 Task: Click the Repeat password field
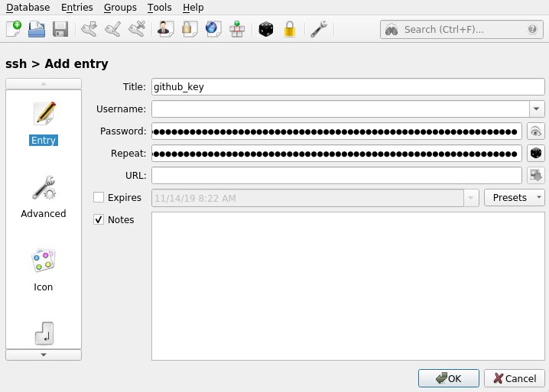click(336, 154)
